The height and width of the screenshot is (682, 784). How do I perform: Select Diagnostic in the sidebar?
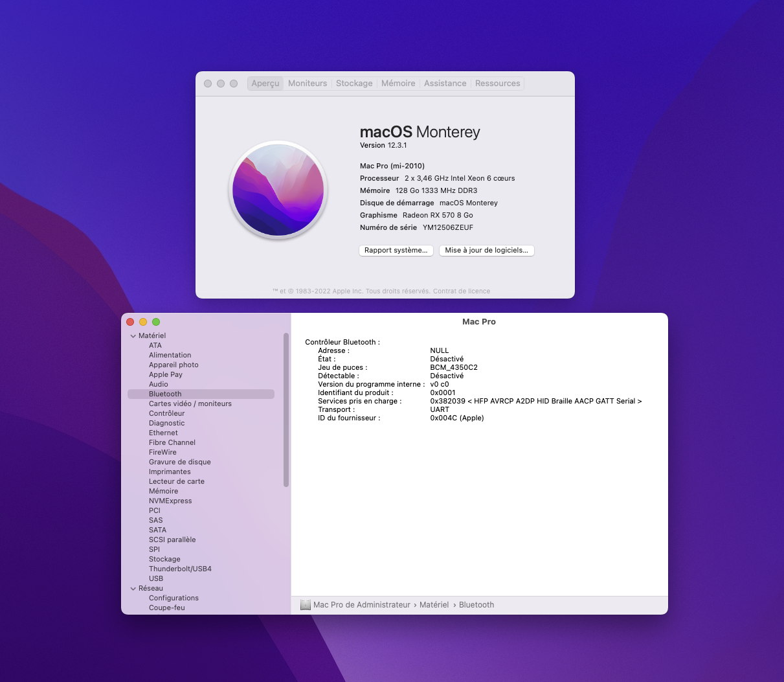[x=167, y=423]
